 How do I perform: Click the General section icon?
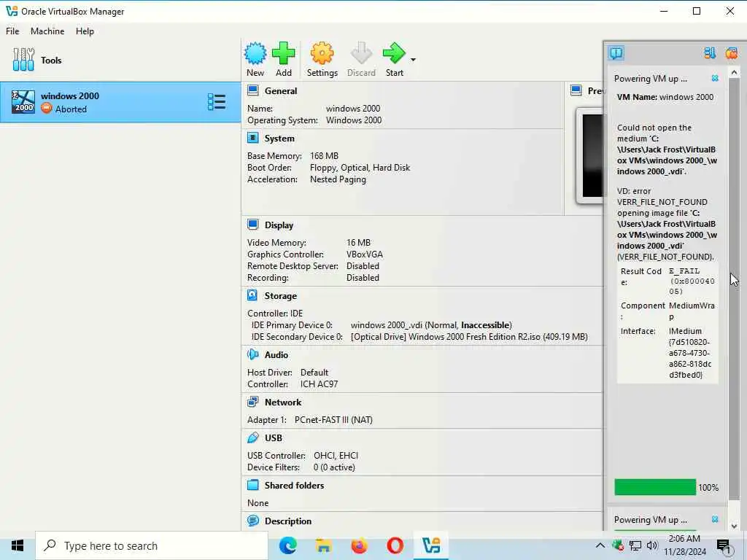click(253, 90)
